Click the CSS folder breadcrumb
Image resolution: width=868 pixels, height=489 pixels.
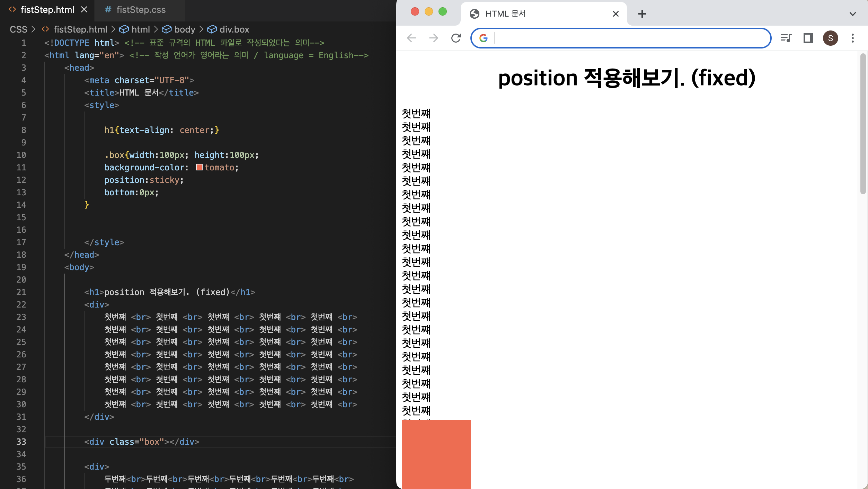click(18, 29)
